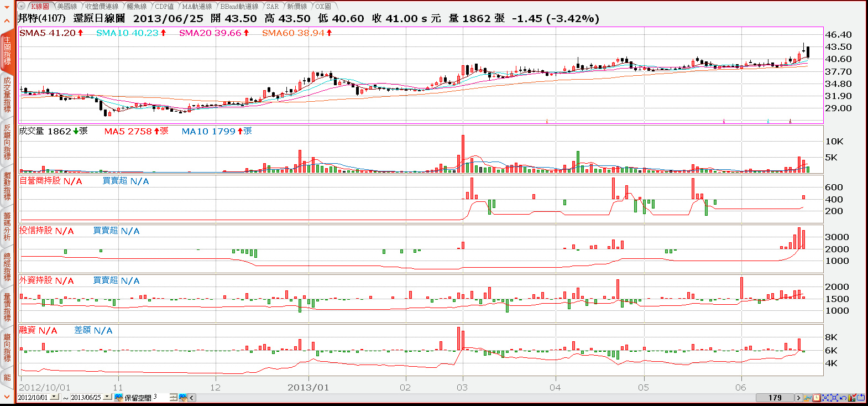Click GO icon after end date
The image size is (868, 406).
point(118,397)
